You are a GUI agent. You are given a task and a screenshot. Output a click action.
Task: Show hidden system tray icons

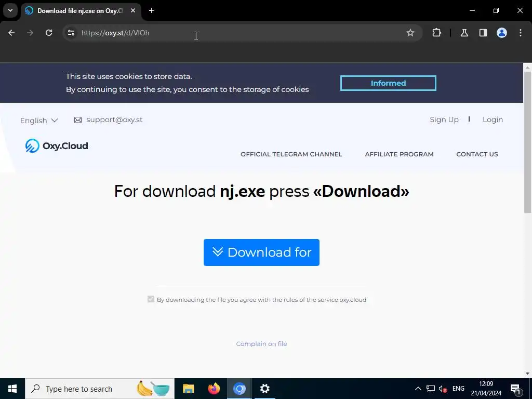418,389
